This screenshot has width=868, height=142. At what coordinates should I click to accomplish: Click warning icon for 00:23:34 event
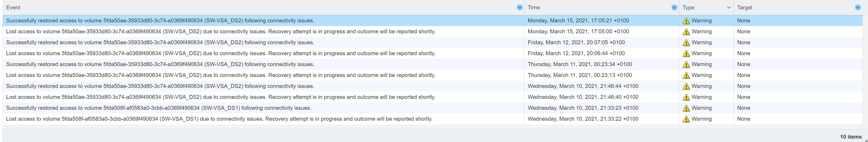pyautogui.click(x=686, y=64)
